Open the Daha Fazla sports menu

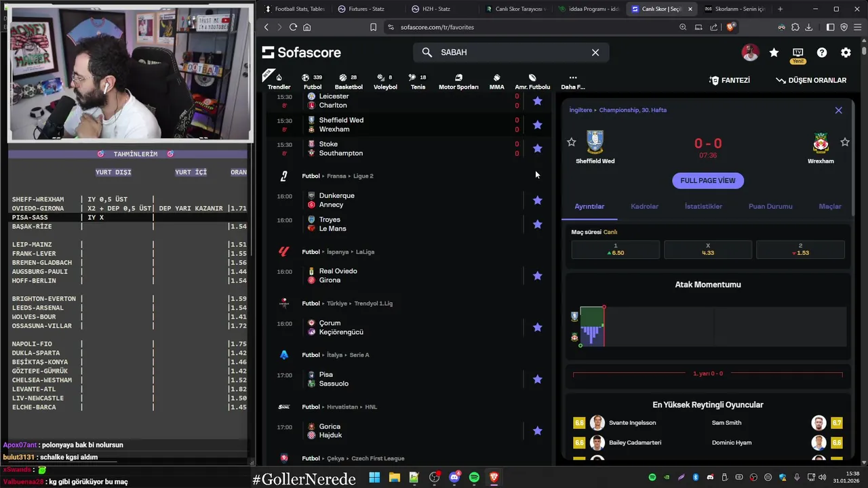573,81
